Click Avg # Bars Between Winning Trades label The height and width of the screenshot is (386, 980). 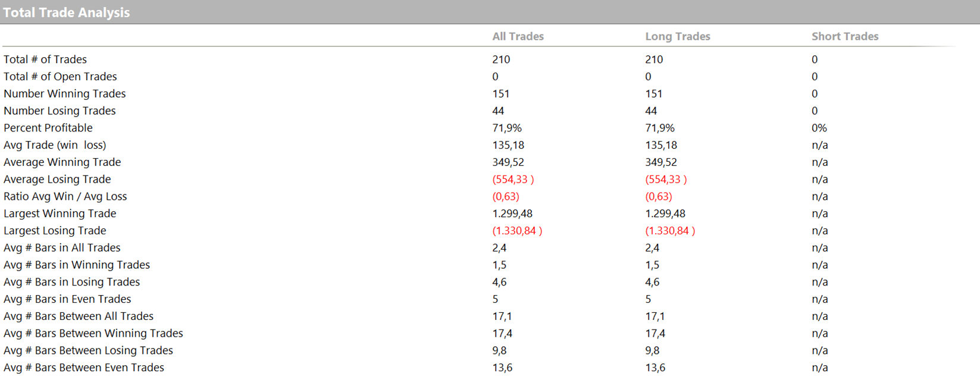93,334
